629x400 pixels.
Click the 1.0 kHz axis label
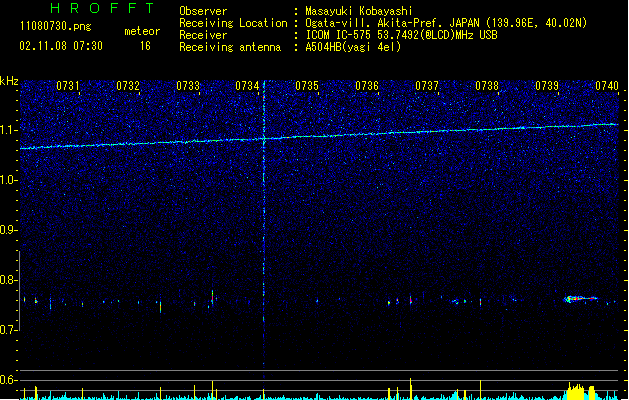tap(9, 180)
